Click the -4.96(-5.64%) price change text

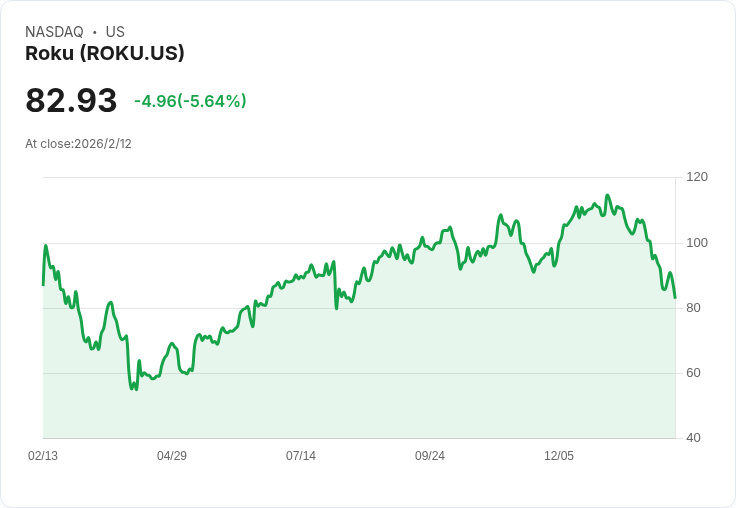click(x=190, y=101)
